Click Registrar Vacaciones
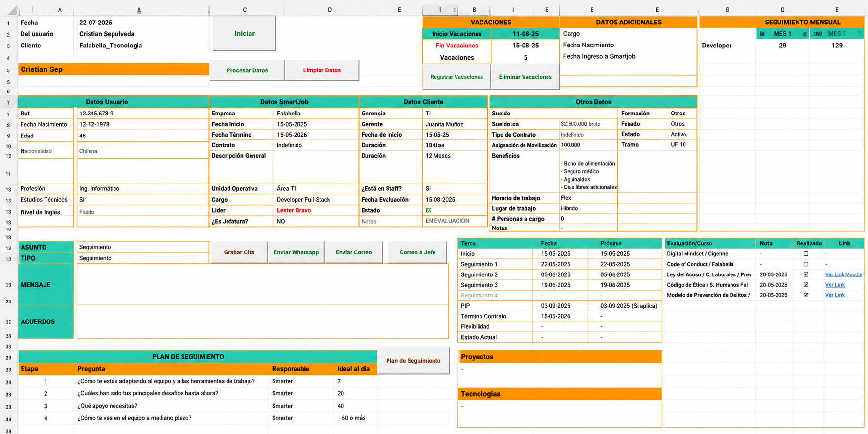 tap(457, 77)
